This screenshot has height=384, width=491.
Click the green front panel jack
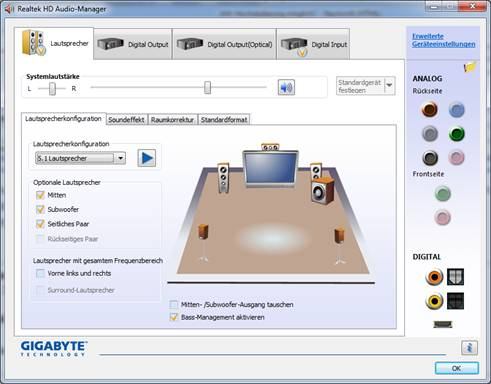coord(443,194)
